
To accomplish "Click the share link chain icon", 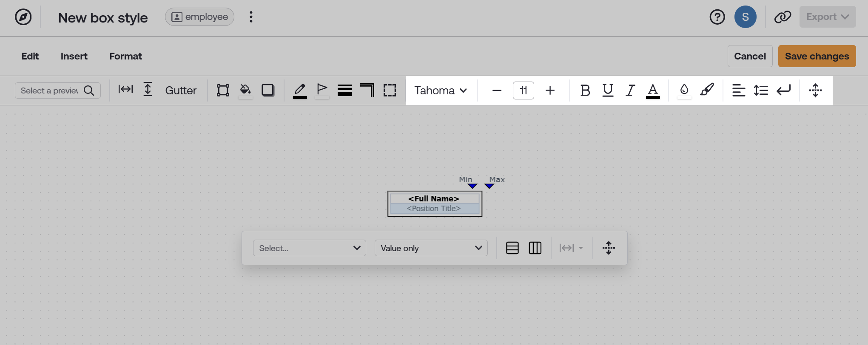I will tap(783, 17).
